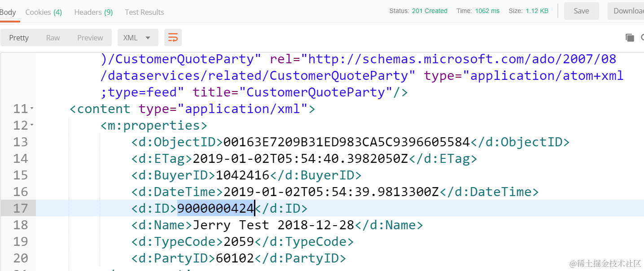
Task: Click line number 13 in gutter
Action: point(21,142)
